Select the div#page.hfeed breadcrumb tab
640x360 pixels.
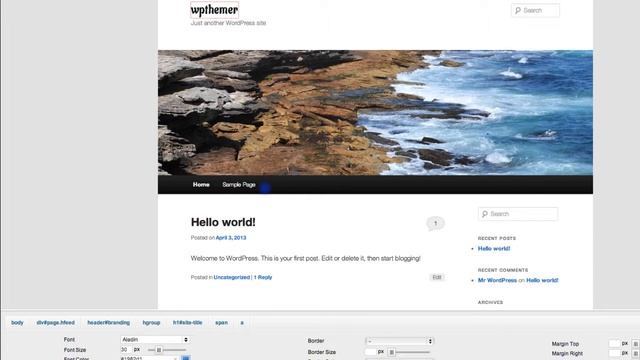coord(56,322)
